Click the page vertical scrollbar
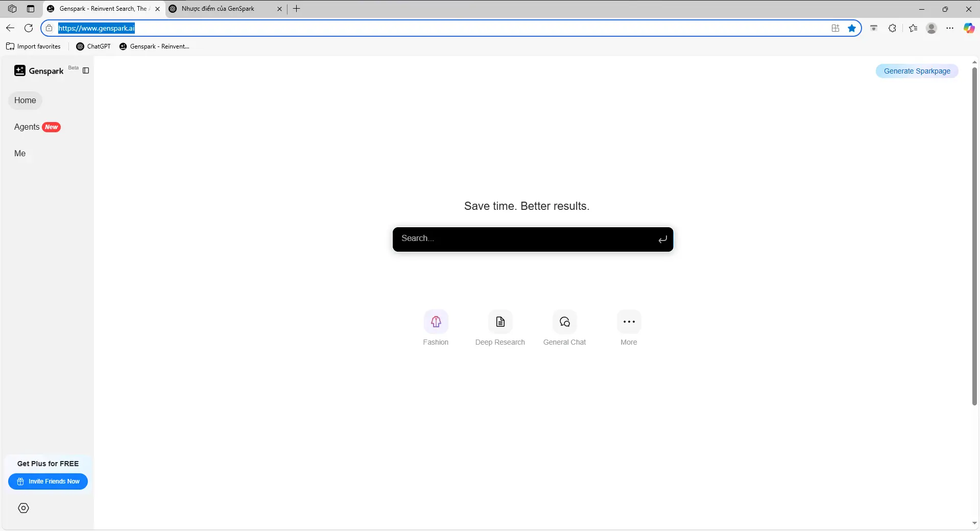The width and height of the screenshot is (980, 531). (x=974, y=236)
